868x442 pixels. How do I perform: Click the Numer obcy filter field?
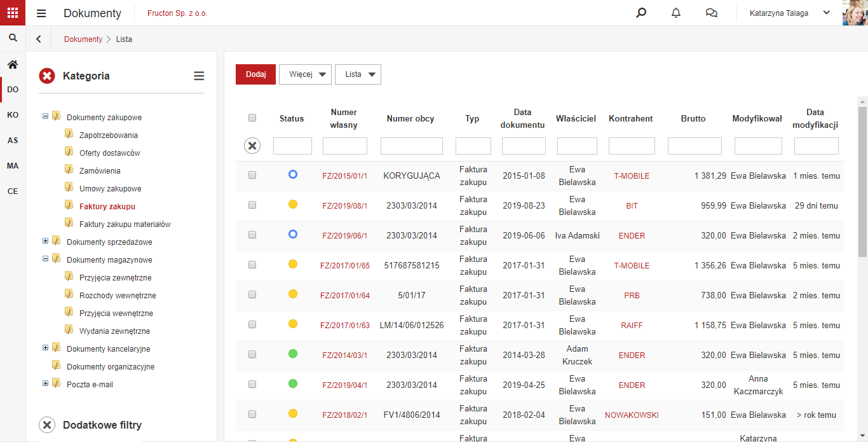(x=412, y=146)
